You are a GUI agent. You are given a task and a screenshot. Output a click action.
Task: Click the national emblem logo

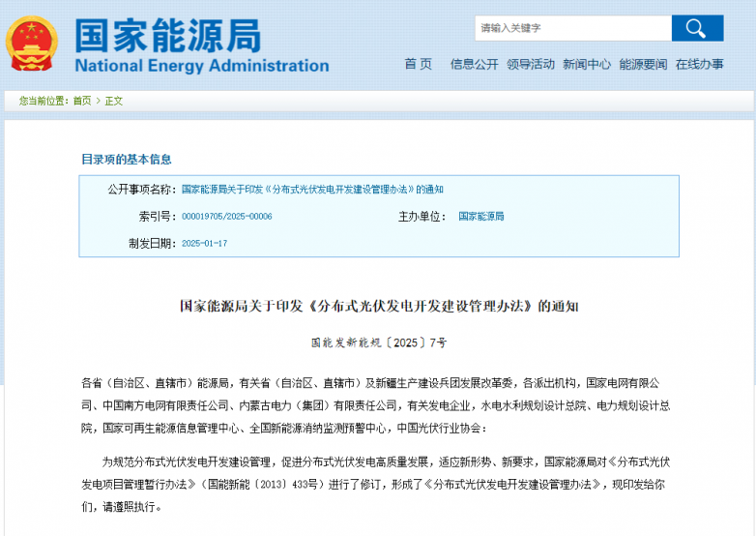tap(32, 44)
